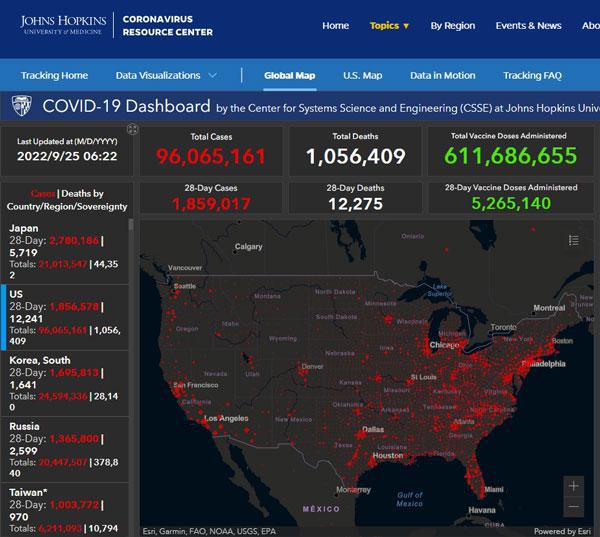The width and height of the screenshot is (600, 537).
Task: Open the Global Map tab
Action: pos(289,76)
